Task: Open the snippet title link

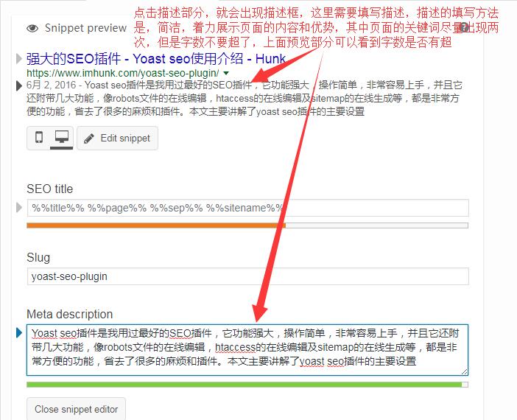Action: coord(155,59)
